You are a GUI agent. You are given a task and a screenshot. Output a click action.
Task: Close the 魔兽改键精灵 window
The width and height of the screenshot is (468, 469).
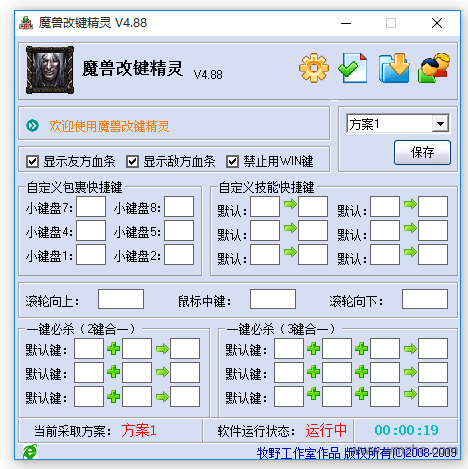(437, 23)
